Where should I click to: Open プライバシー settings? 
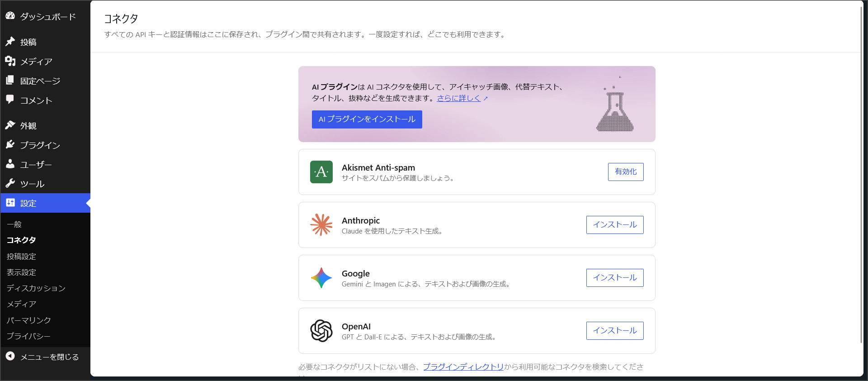(28, 336)
